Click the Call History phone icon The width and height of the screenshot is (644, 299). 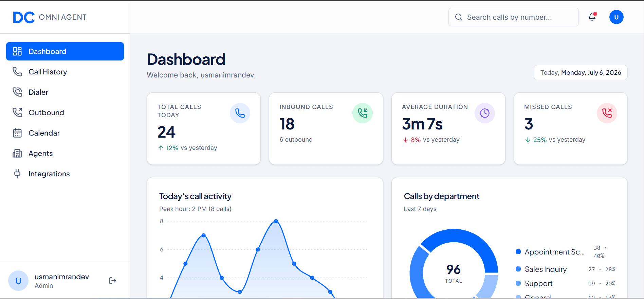(x=17, y=72)
